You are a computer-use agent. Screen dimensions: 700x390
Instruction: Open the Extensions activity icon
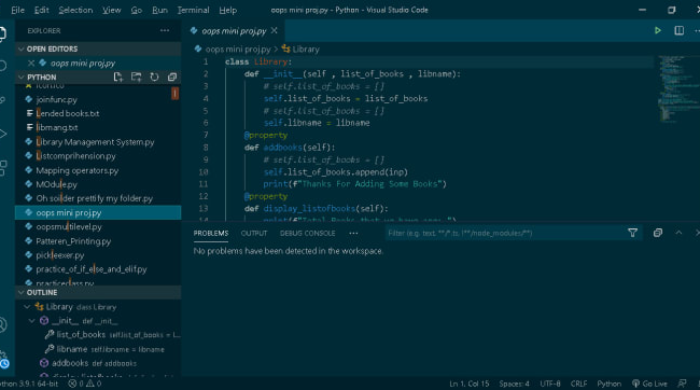(x=3, y=168)
